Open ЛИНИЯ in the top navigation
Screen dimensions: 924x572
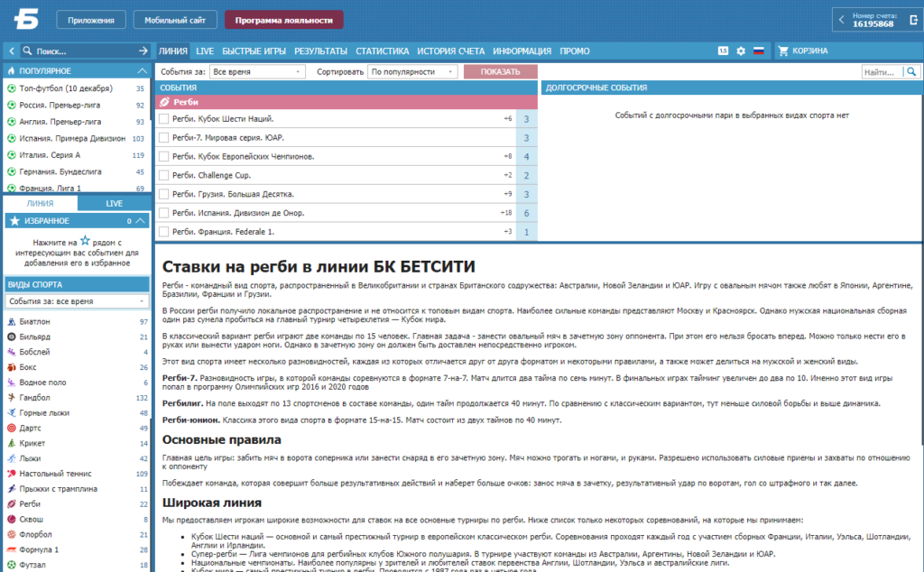click(x=172, y=51)
